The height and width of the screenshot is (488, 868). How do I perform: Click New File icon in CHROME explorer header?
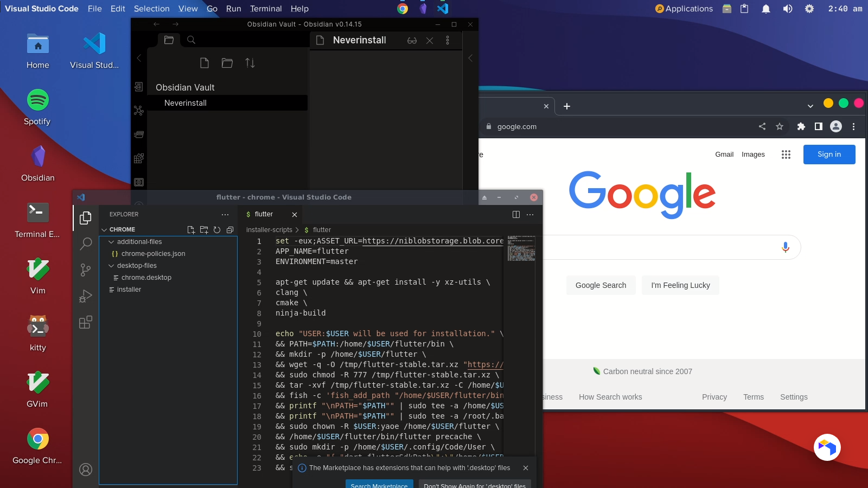click(x=191, y=230)
